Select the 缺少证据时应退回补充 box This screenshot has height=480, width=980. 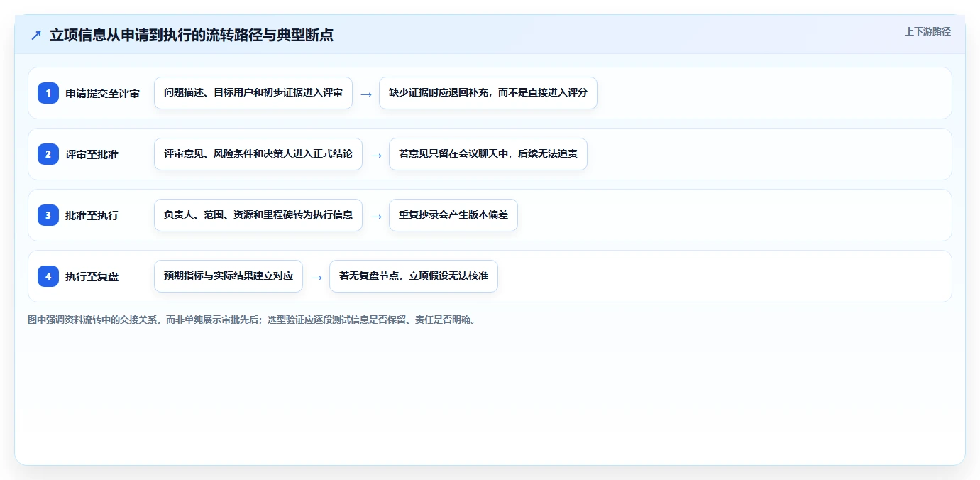[488, 93]
